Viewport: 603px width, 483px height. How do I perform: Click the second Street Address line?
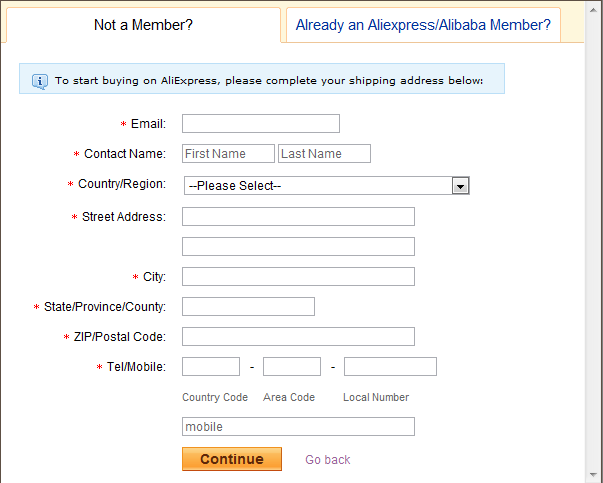click(298, 247)
